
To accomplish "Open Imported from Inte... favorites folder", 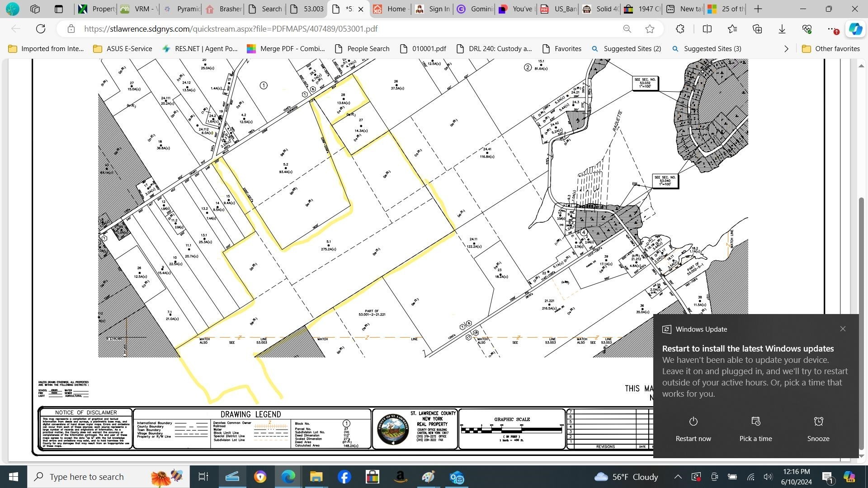I will 46,49.
